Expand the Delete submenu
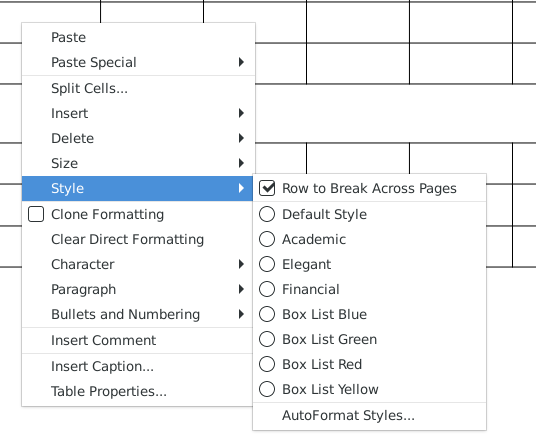The image size is (536, 447). click(x=138, y=138)
